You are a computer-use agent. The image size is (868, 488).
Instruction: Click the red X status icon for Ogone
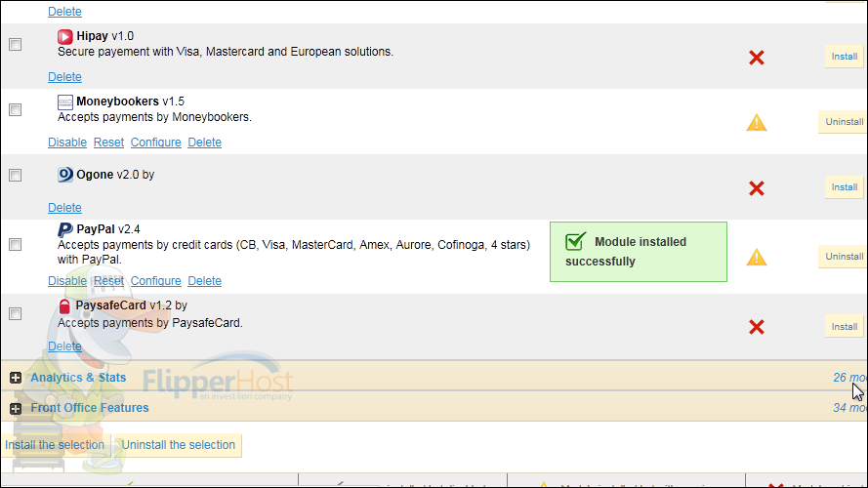[756, 188]
